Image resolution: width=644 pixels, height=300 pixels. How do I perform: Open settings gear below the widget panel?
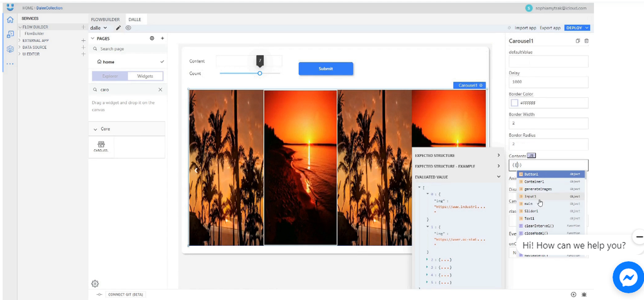(x=95, y=284)
